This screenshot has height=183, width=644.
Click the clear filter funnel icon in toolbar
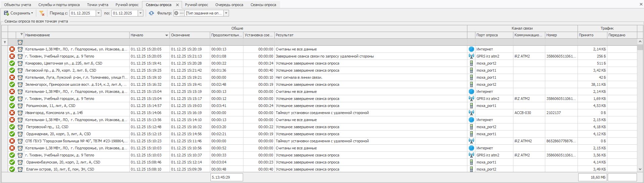(42, 13)
